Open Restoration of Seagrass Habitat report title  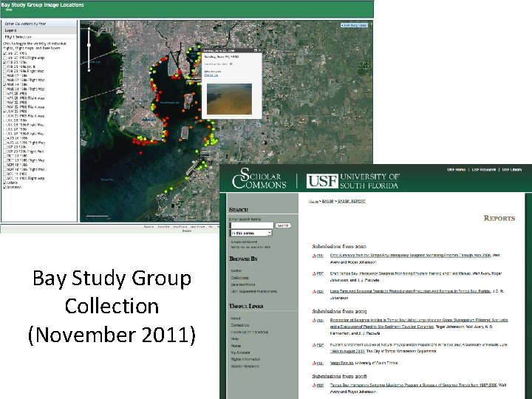[419, 324]
